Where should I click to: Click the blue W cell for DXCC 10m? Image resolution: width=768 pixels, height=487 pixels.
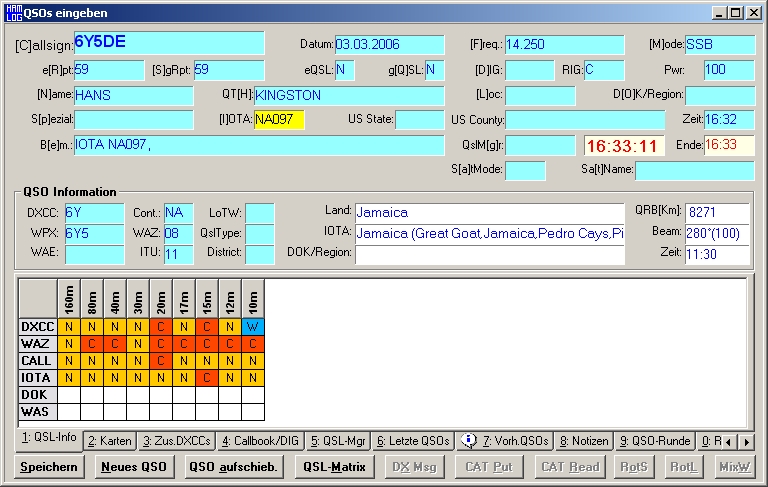[253, 326]
